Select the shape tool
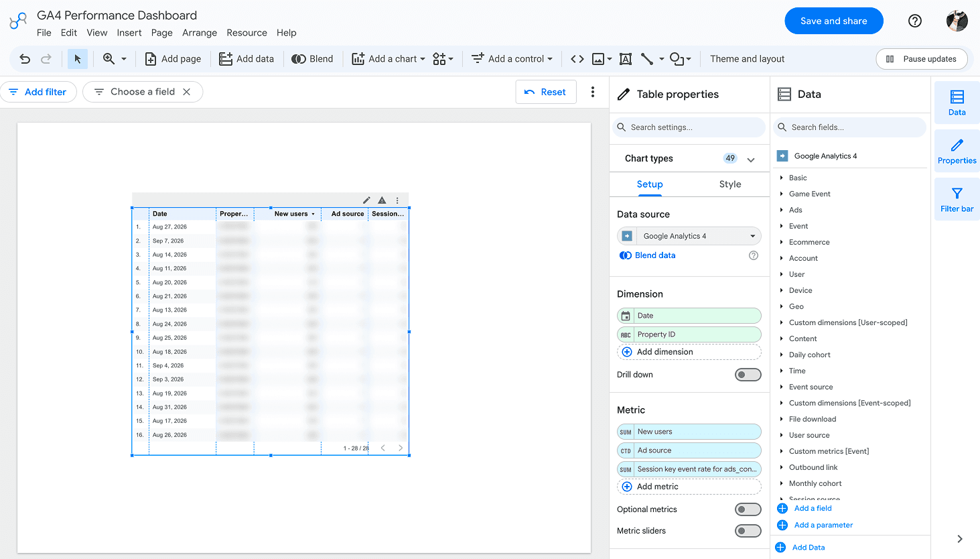 677,59
